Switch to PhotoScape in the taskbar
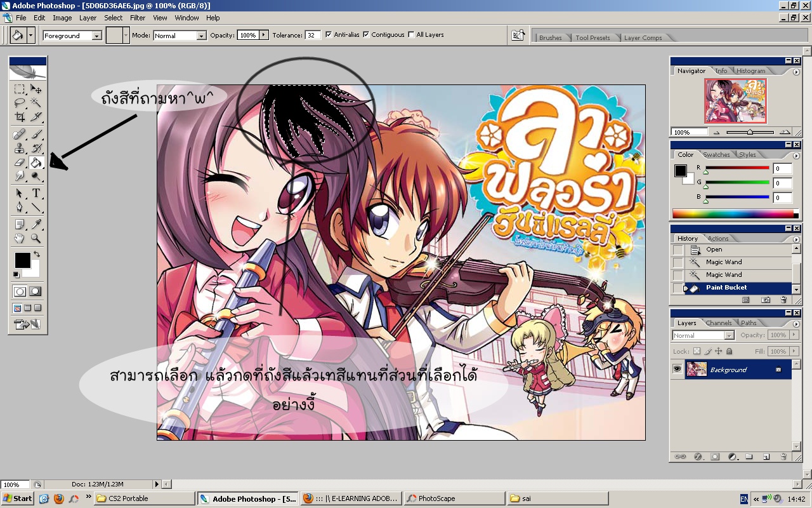Screen dimensions: 812x508 (x=454, y=498)
